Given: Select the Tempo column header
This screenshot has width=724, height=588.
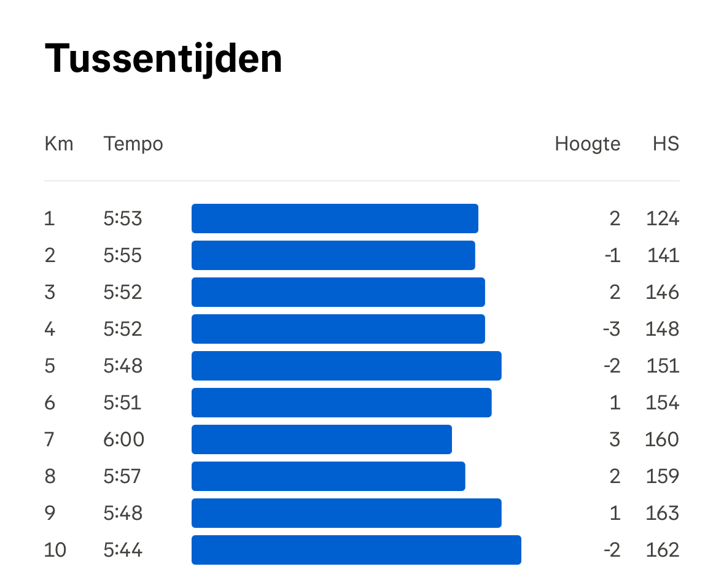Looking at the screenshot, I should pyautogui.click(x=133, y=144).
